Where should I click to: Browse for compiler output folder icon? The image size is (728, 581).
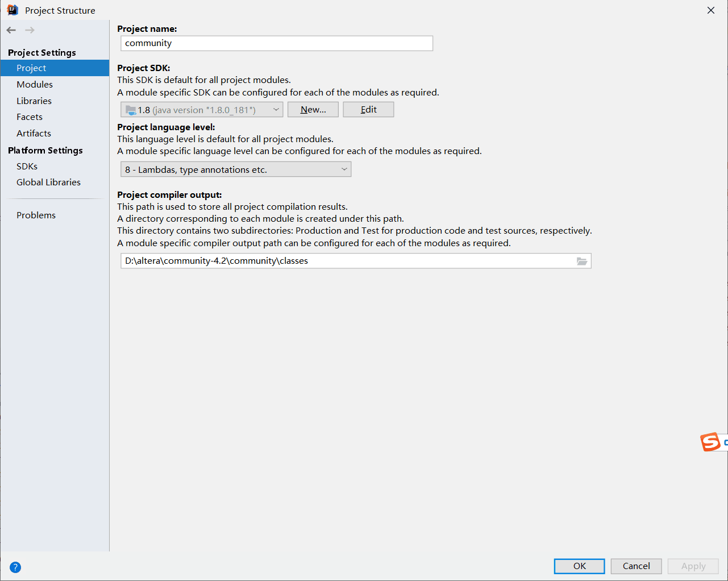(x=582, y=261)
